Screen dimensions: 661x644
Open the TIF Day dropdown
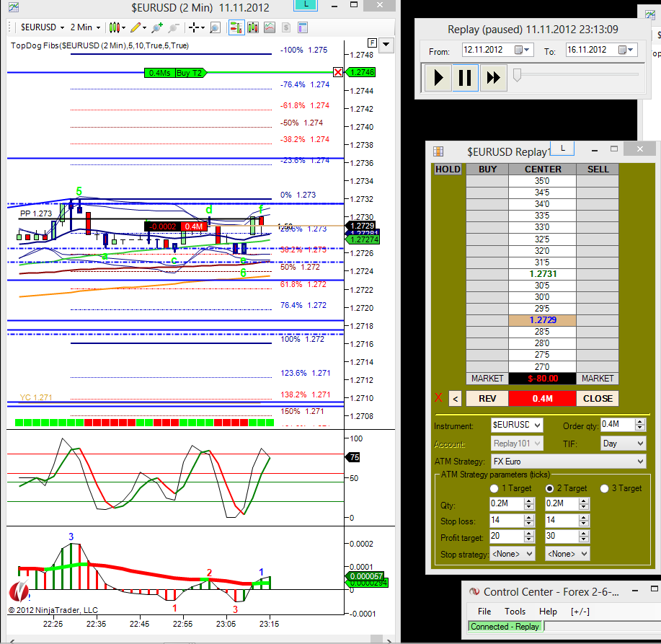click(623, 444)
